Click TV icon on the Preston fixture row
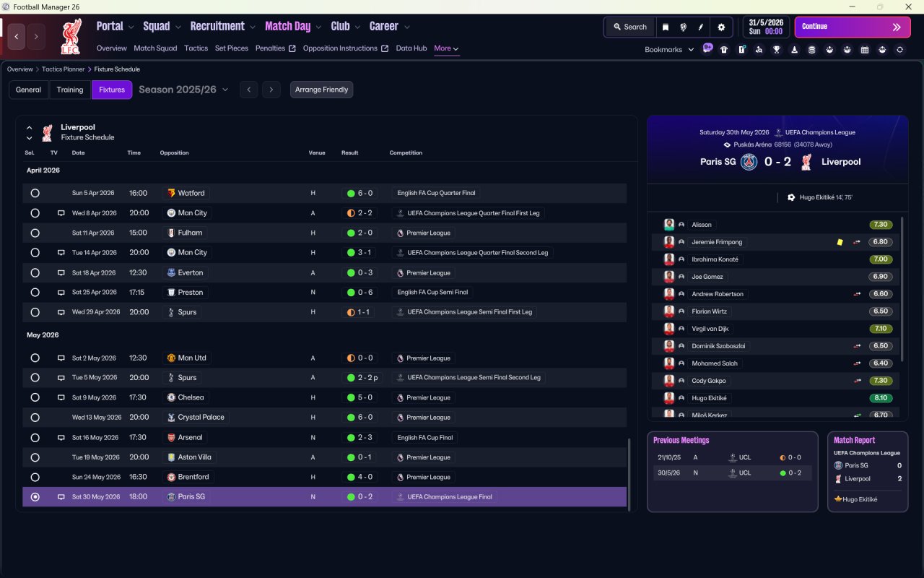924x578 pixels. pyautogui.click(x=61, y=293)
